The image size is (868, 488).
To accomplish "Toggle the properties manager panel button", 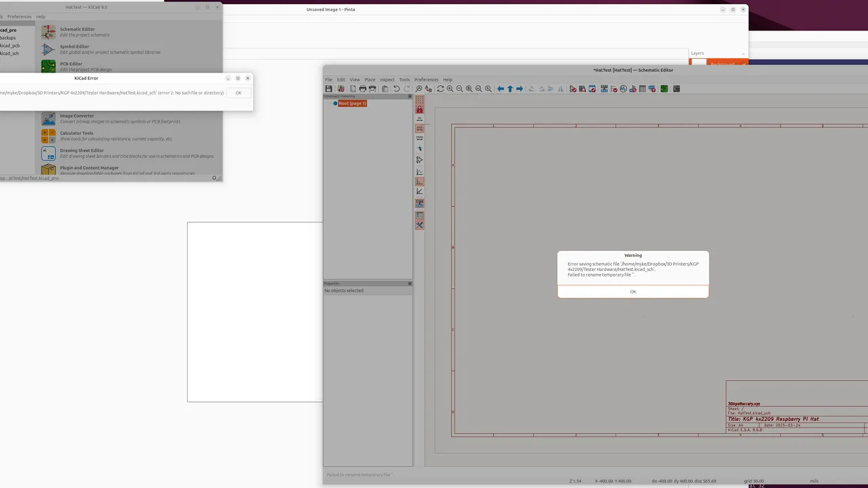I will pyautogui.click(x=420, y=226).
